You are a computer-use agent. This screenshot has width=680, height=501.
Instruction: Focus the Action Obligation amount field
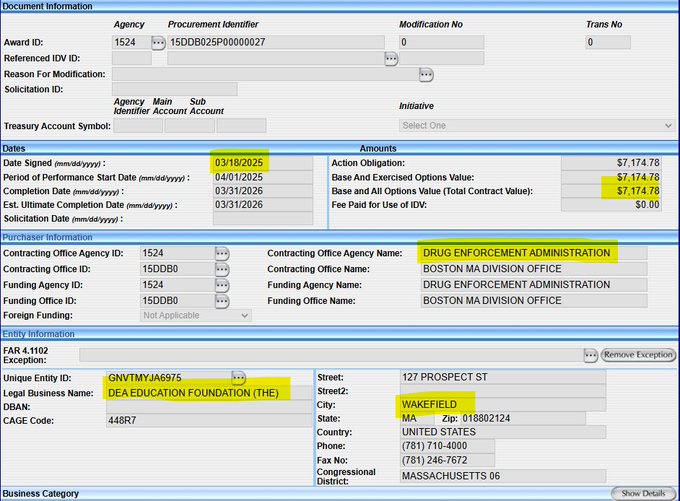click(610, 163)
